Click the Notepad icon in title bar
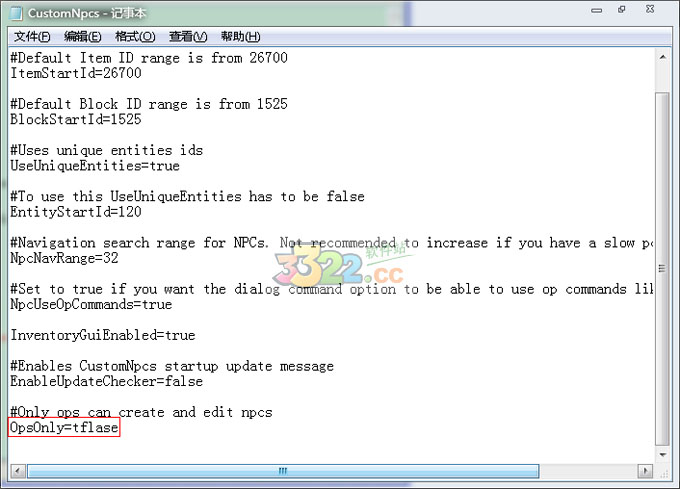The height and width of the screenshot is (489, 680). point(16,13)
